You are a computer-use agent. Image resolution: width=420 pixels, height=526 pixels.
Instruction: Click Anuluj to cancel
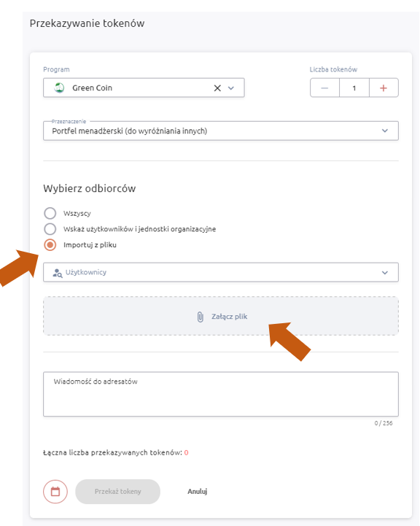[197, 492]
